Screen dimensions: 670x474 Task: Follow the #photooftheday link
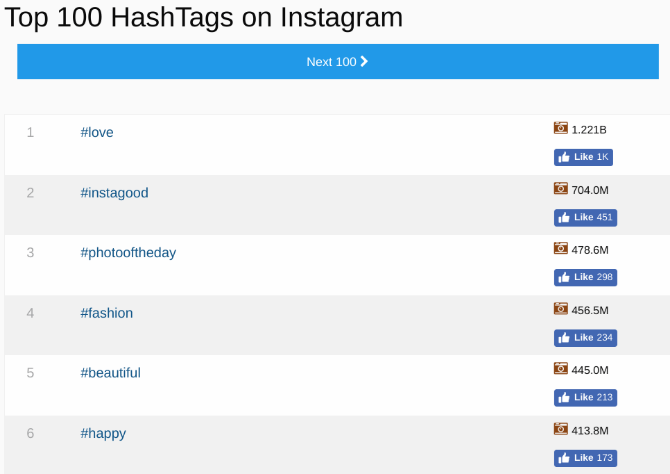click(x=128, y=253)
